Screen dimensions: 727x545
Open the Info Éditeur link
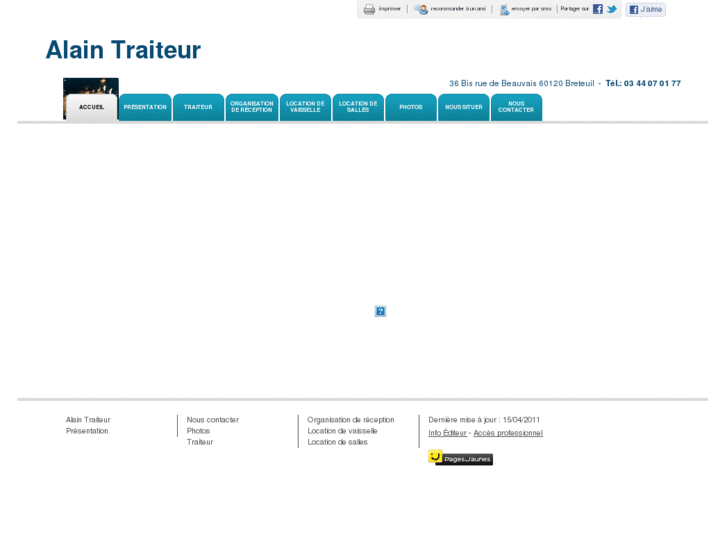coord(447,433)
